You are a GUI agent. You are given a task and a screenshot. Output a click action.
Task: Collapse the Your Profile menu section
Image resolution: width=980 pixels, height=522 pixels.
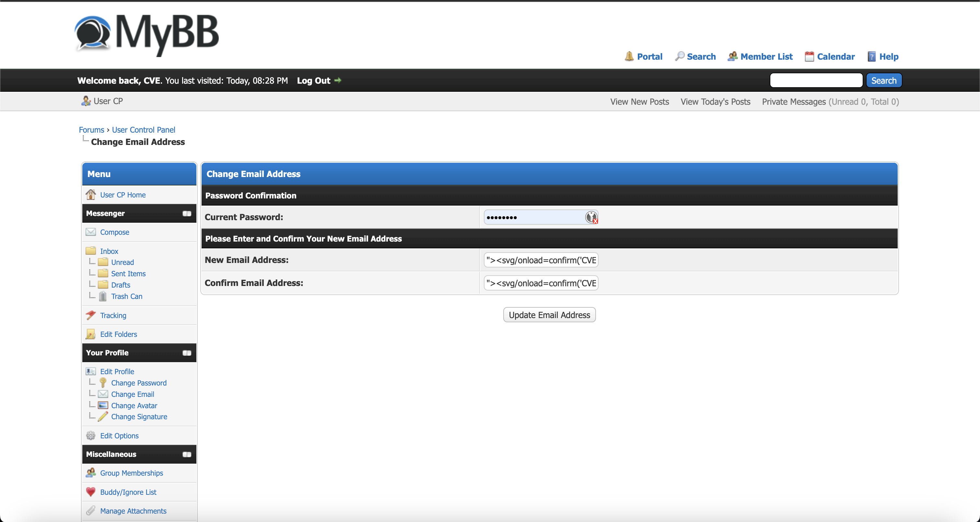187,353
